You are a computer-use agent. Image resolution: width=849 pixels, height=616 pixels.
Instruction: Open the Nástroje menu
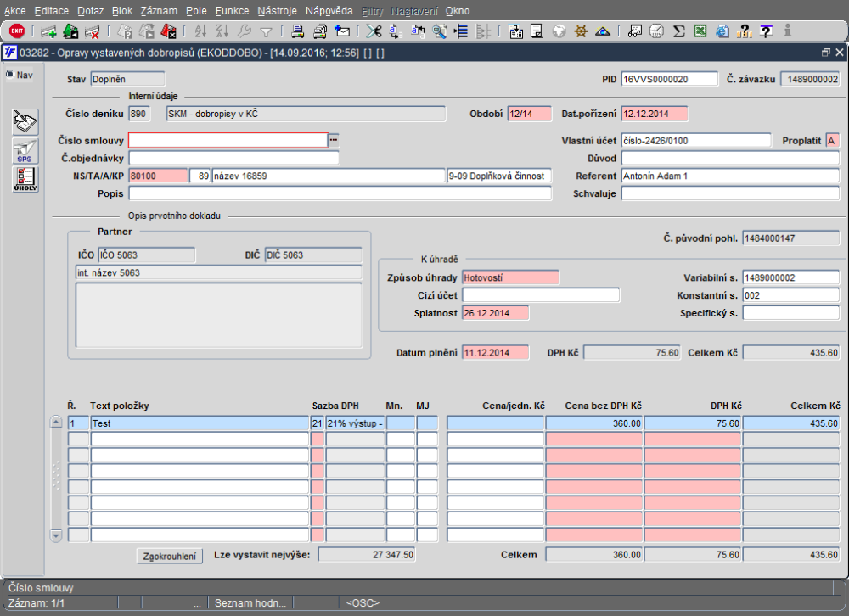coord(277,11)
